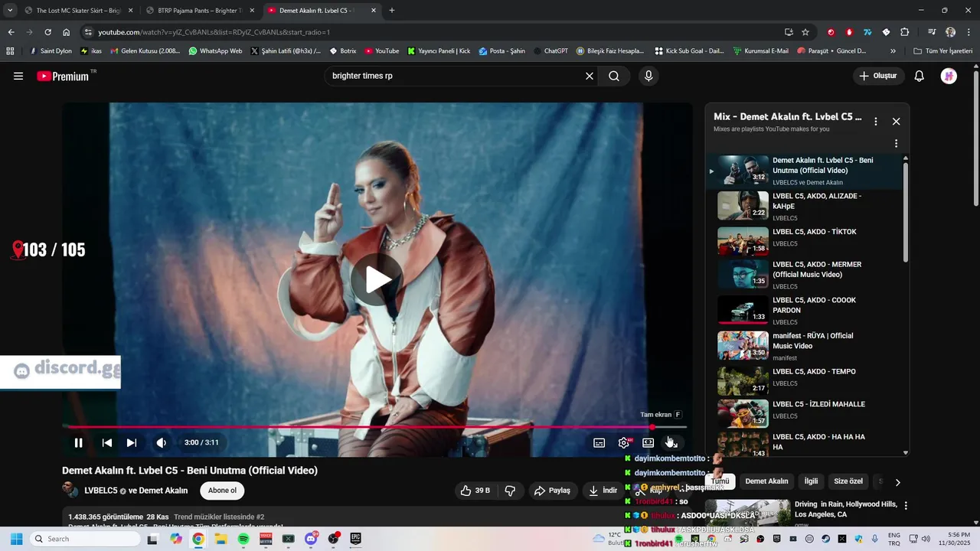Open Windows Start menu
980x551 pixels.
(16, 539)
